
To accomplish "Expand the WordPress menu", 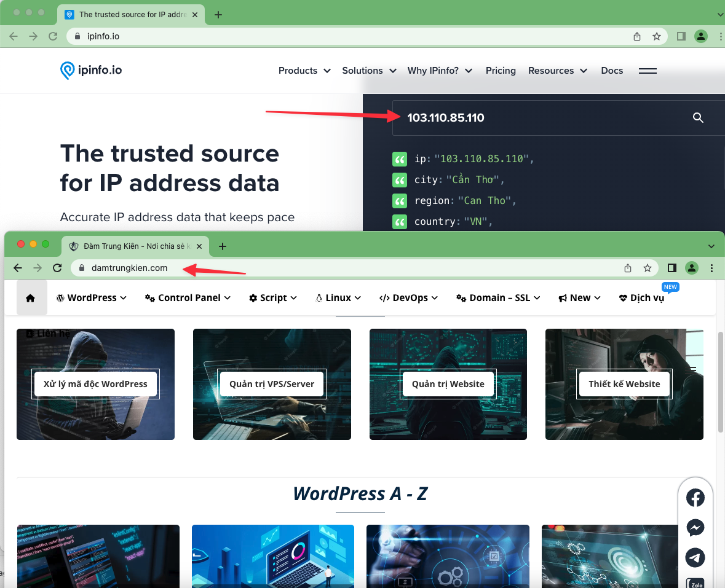I will [x=92, y=298].
